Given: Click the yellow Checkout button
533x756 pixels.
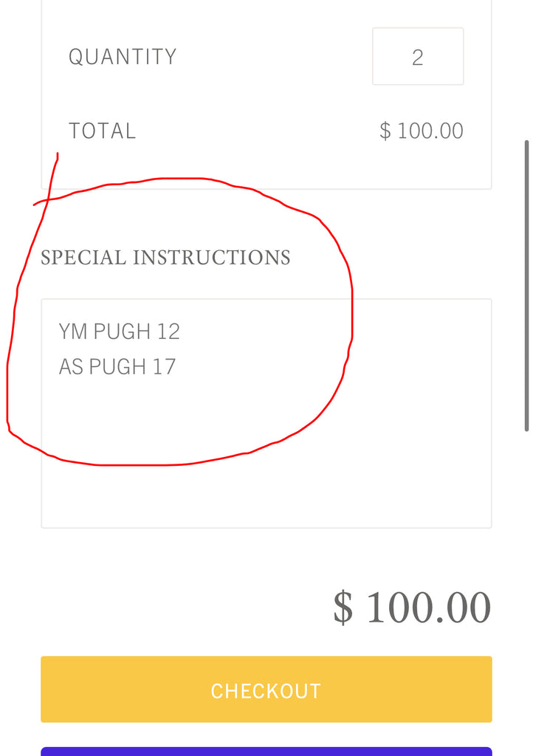Looking at the screenshot, I should [266, 689].
